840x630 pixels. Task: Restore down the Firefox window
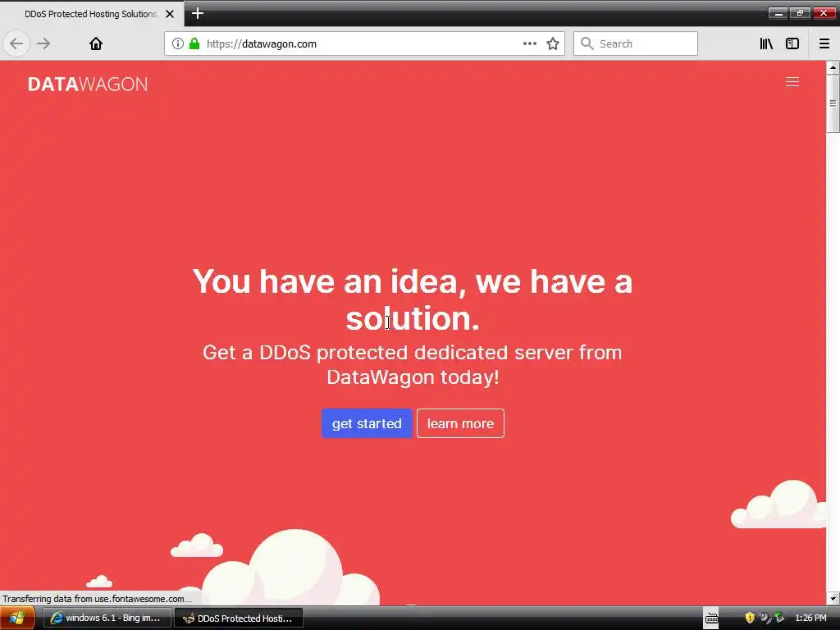(x=801, y=13)
